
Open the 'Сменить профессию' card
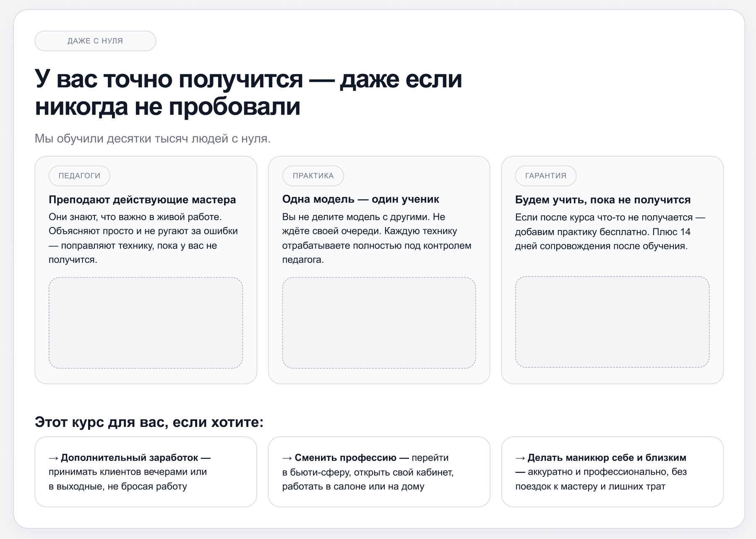(379, 472)
